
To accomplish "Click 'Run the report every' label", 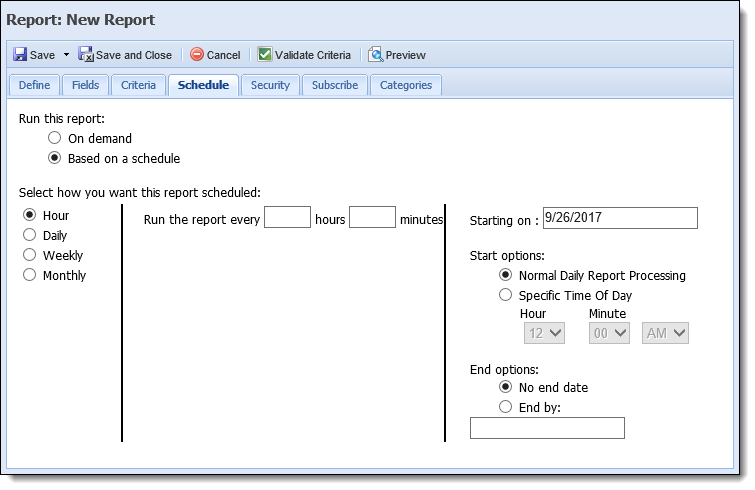I will pos(202,219).
